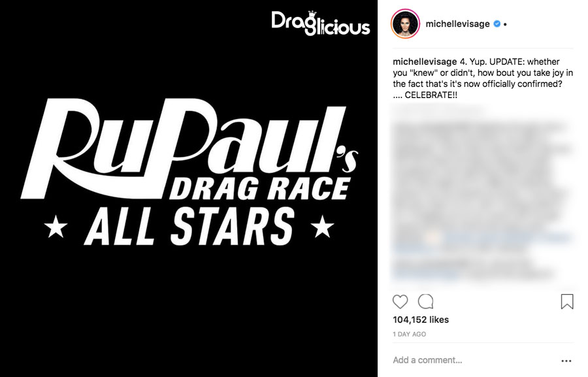Click the right star in the logo

point(322,226)
